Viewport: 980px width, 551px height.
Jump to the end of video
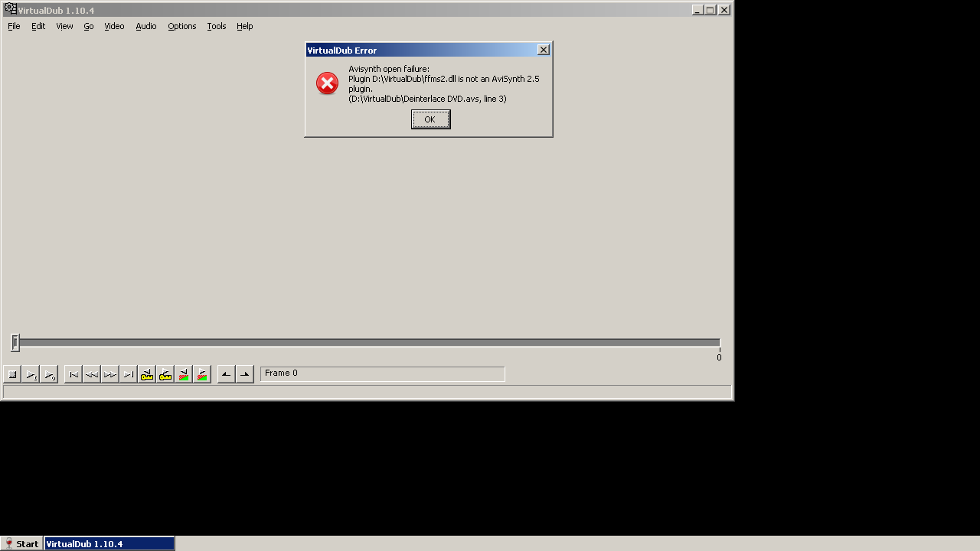(x=129, y=374)
